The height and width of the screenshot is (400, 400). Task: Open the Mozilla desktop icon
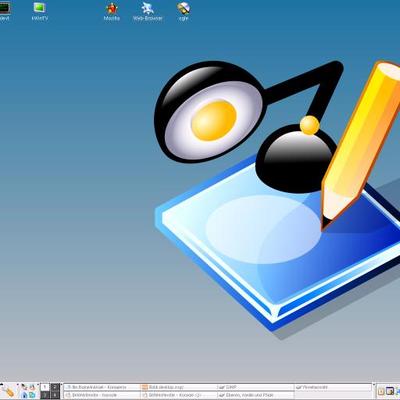coord(112,12)
